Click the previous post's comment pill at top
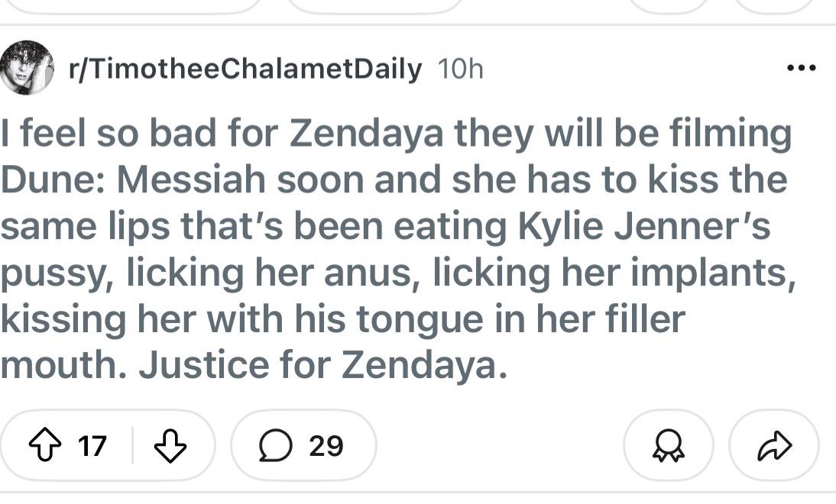836x504 pixels. pos(374,6)
